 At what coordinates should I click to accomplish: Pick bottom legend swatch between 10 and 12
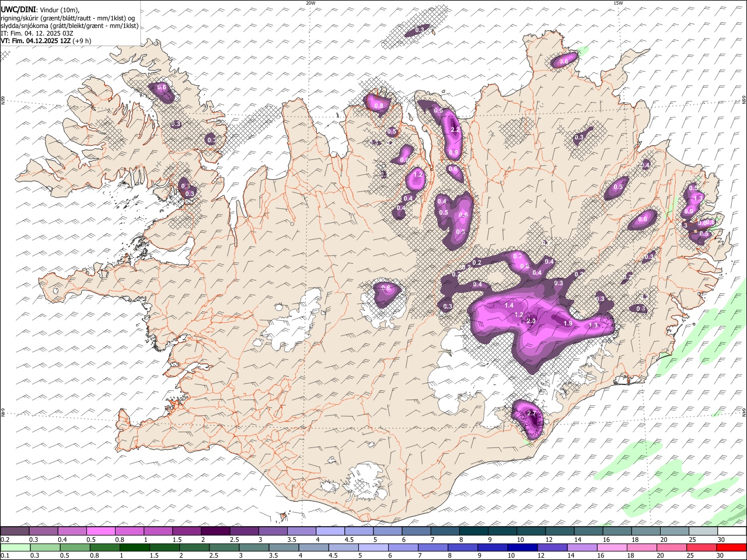[522, 547]
